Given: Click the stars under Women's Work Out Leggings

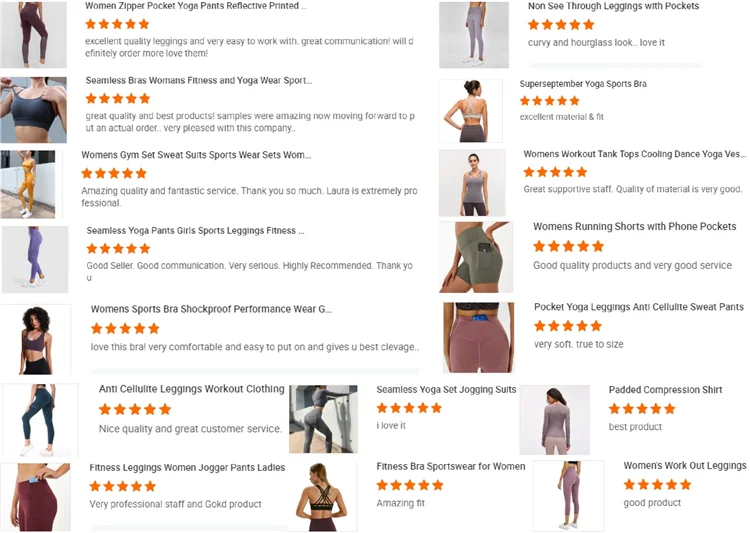Looking at the screenshot, I should [657, 485].
